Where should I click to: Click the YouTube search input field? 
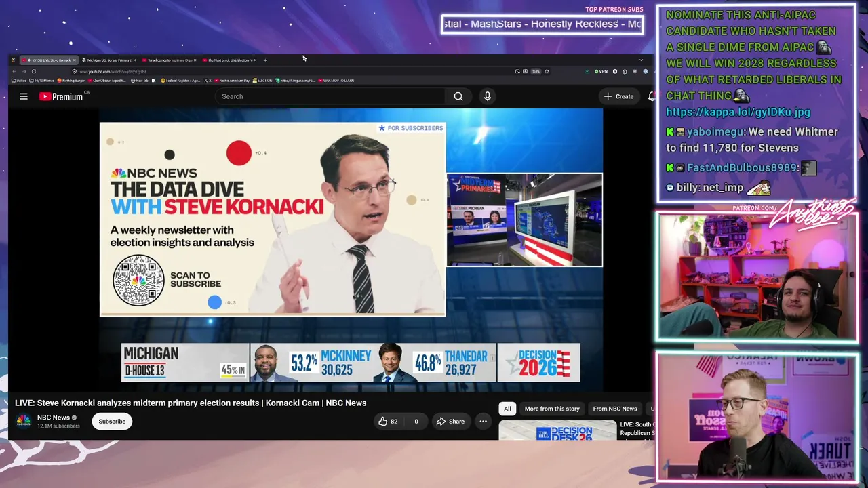pos(331,96)
